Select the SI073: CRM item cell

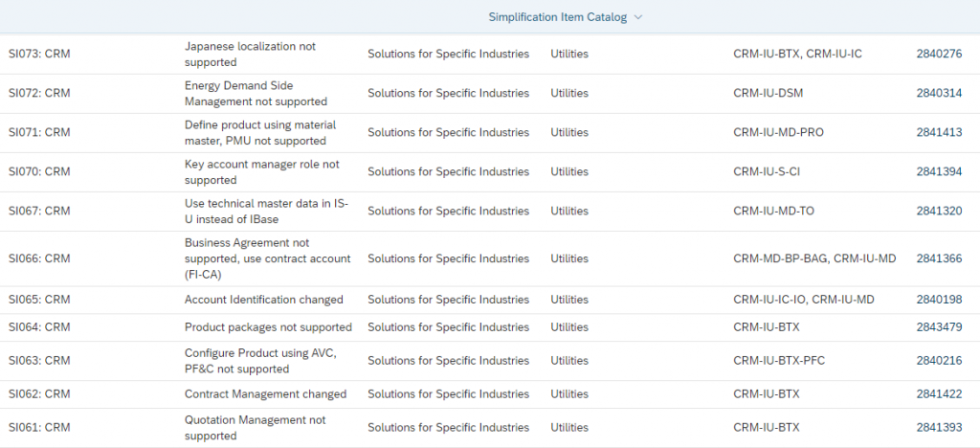tap(39, 54)
